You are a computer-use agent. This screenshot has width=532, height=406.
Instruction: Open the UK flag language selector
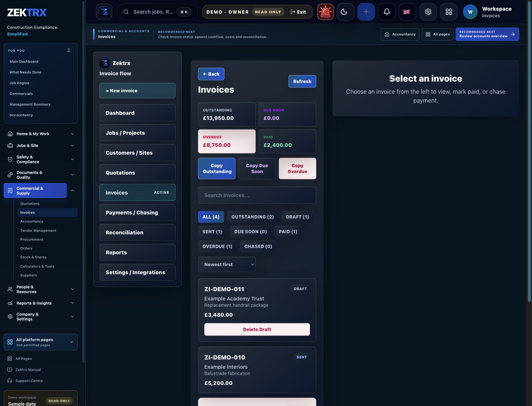407,12
